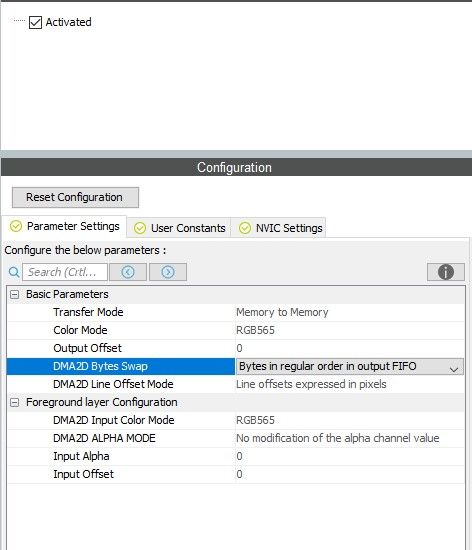Select the Transfer Mode parameter row
This screenshot has width=472, height=550.
[236, 312]
